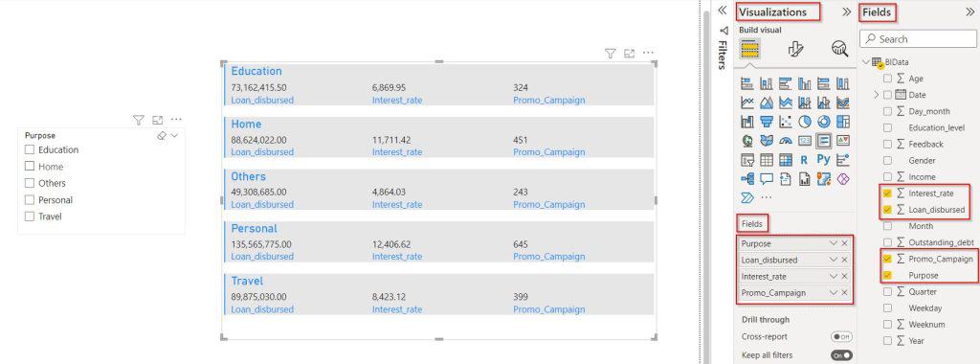Screen dimensions: 980x364
Task: Open the slicer type chevron dropdown
Action: (x=174, y=135)
